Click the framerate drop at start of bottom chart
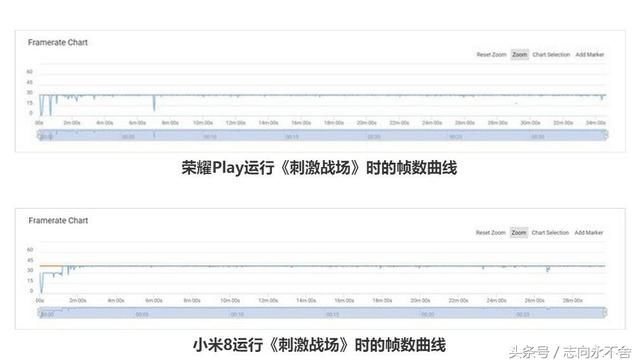Screen dimensions: 640x364 [x=41, y=282]
